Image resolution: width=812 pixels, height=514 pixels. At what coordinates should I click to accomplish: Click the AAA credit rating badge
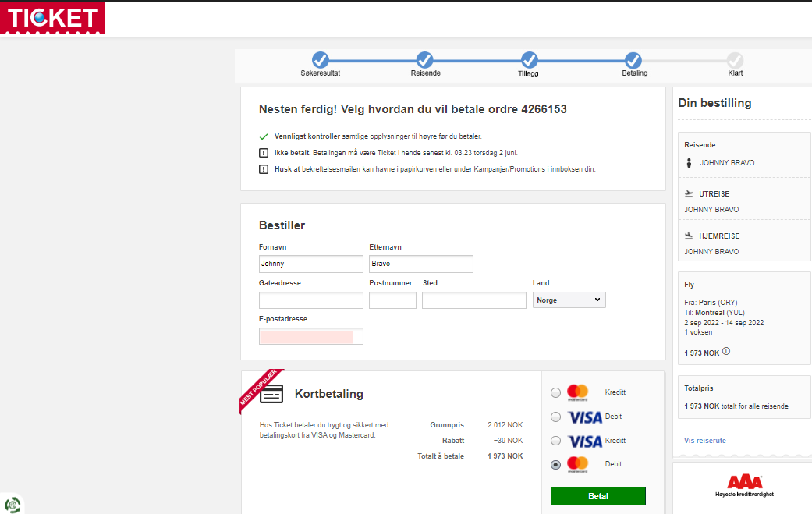click(x=745, y=485)
